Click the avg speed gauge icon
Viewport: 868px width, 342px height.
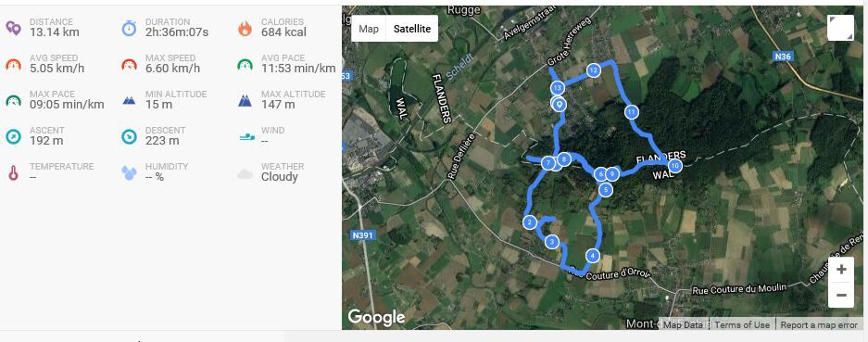(x=13, y=64)
